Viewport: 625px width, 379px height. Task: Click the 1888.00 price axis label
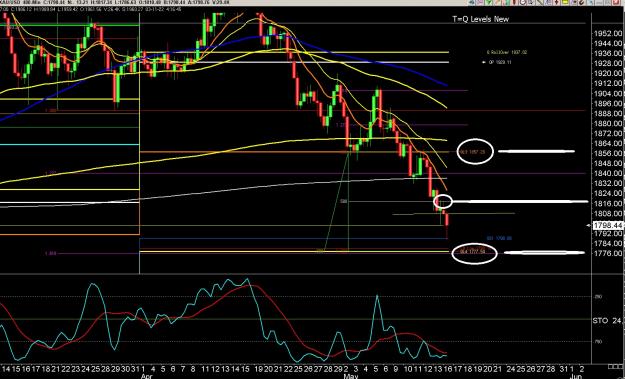point(608,114)
